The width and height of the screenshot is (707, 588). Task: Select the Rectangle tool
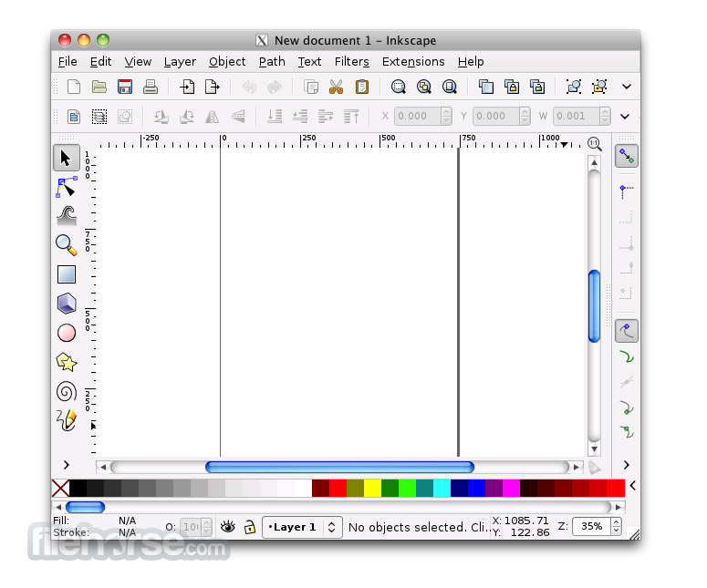pyautogui.click(x=67, y=274)
